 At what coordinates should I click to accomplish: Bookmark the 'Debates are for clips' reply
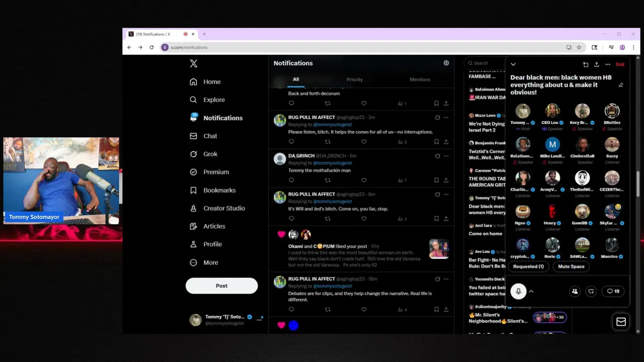point(436,310)
